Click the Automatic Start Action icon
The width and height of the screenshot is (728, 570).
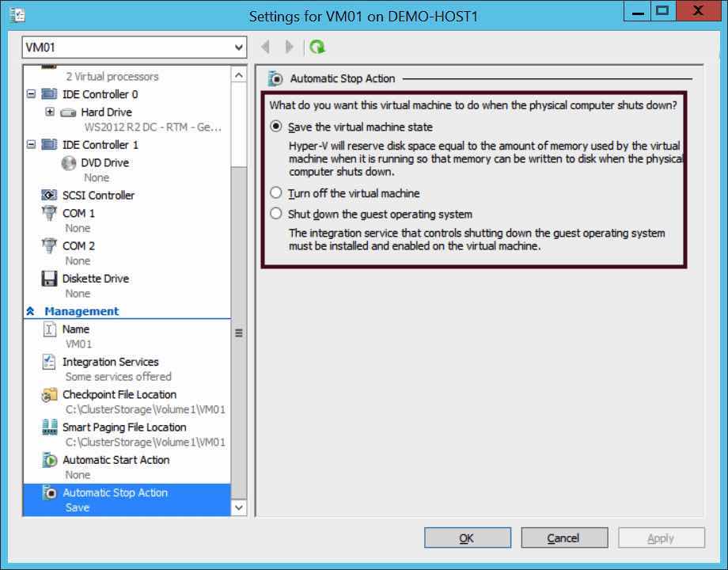[49, 460]
